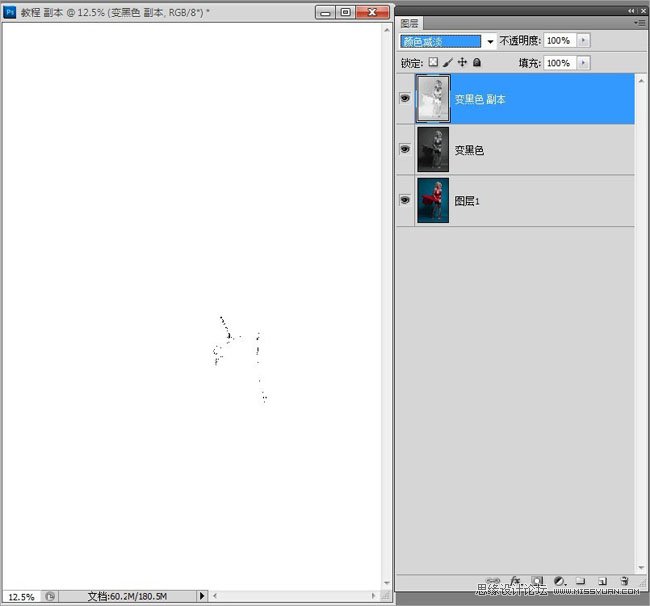The width and height of the screenshot is (650, 606).
Task: Click the link layers icon
Action: [x=494, y=581]
